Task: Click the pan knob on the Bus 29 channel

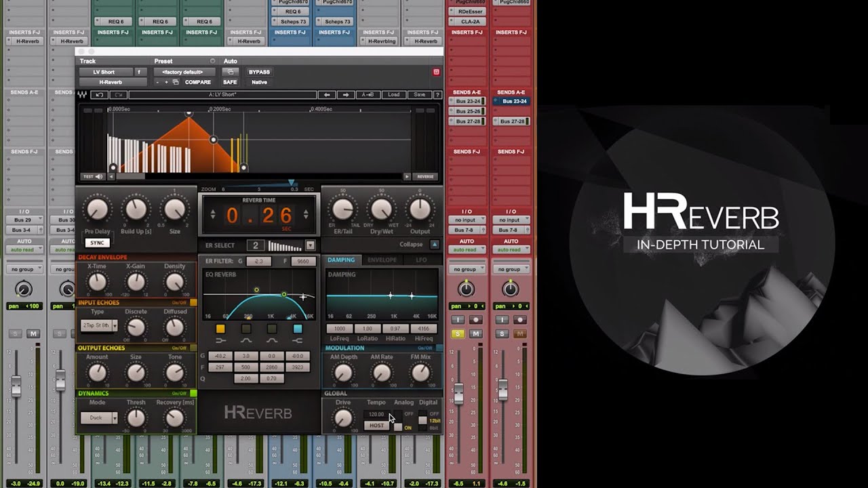Action: tap(23, 290)
